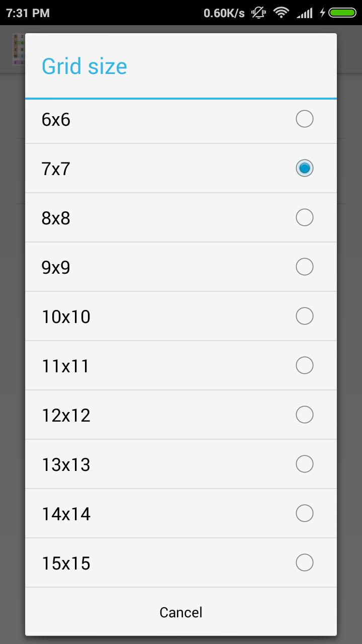
Task: Tap the 8x8 grid size label
Action: (56, 218)
